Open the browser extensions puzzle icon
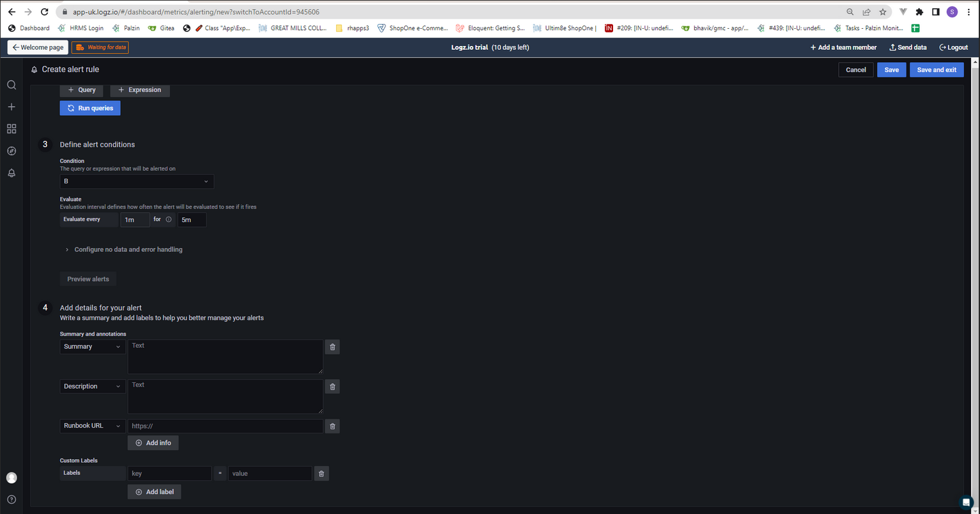Image resolution: width=980 pixels, height=514 pixels. [x=919, y=12]
